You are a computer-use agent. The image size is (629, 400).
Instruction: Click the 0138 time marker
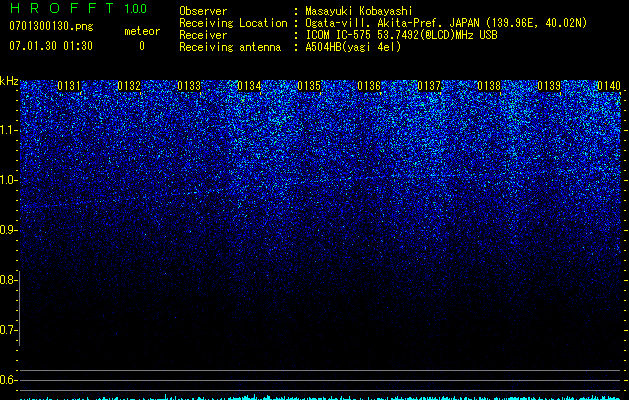click(x=489, y=86)
